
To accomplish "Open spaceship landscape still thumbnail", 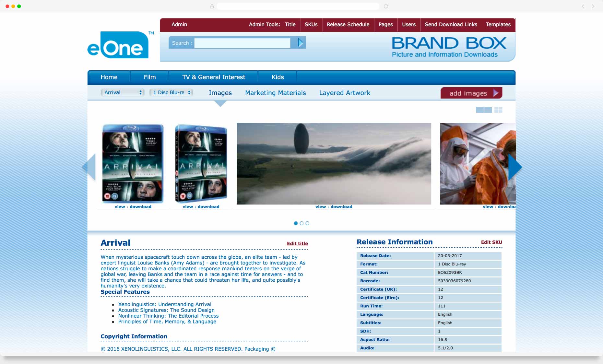I will [x=334, y=164].
